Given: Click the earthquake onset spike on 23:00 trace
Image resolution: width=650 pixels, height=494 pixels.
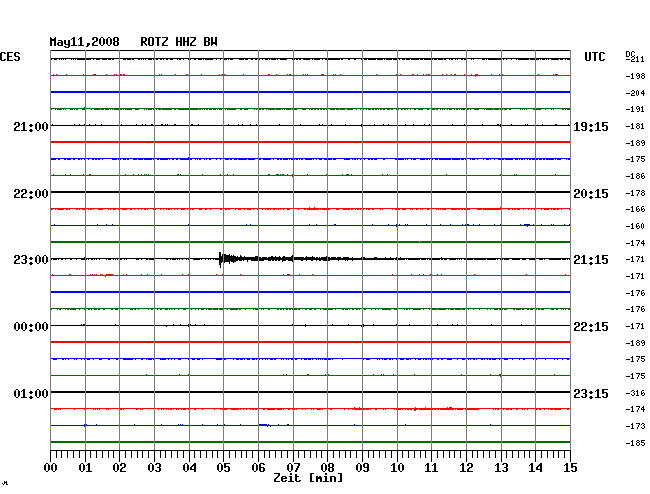Looking at the screenshot, I should coord(220,259).
